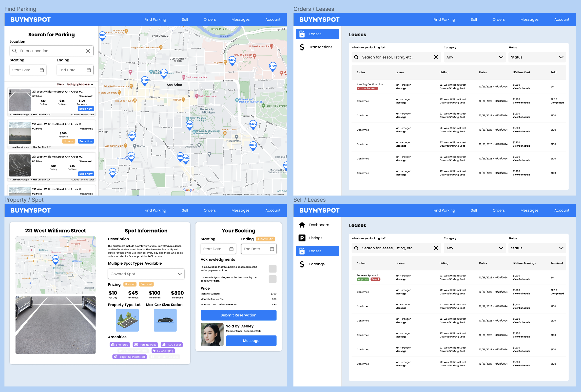The height and width of the screenshot is (392, 581).
Task: Clear the Orders lessor search with X icon
Action: click(x=436, y=57)
